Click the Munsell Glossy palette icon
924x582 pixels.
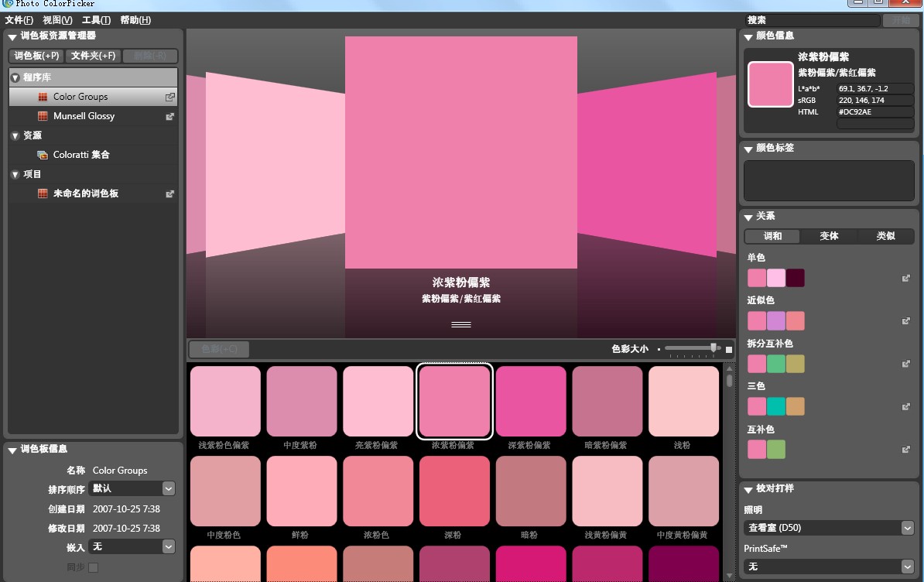click(43, 116)
